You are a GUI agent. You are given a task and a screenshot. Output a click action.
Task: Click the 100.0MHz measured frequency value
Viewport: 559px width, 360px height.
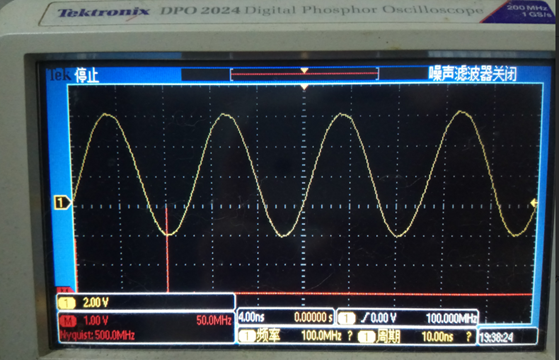pos(321,335)
